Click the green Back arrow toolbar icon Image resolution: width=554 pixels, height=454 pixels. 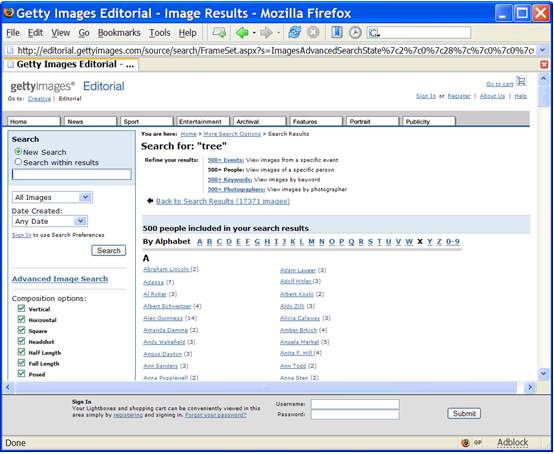[x=242, y=33]
